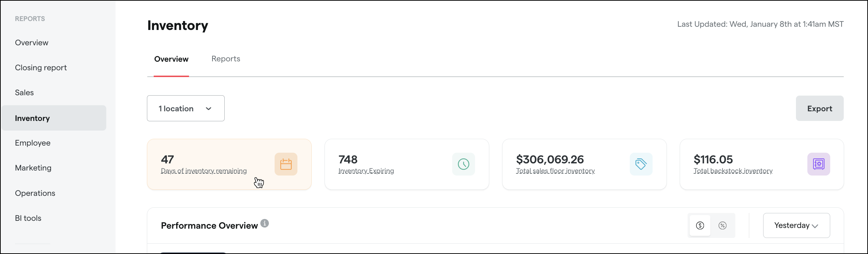Screen dimensions: 868x254
Task: Click the purple safe backstock icon
Action: tap(818, 164)
